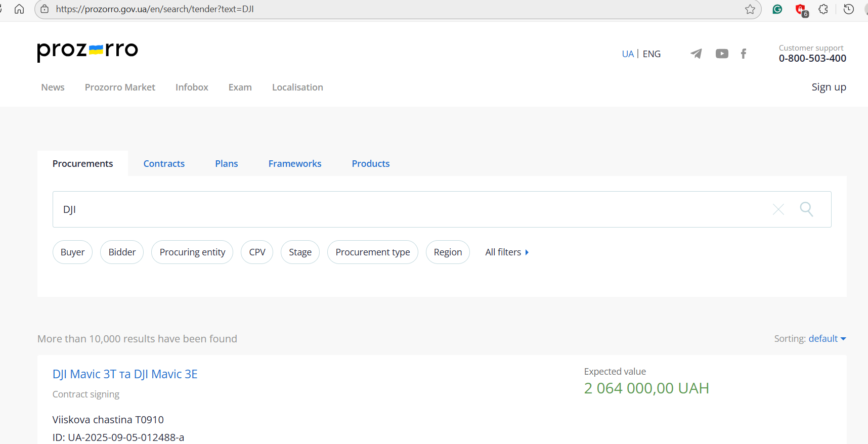Image resolution: width=868 pixels, height=444 pixels.
Task: Open browser history clock icon
Action: pyautogui.click(x=849, y=9)
